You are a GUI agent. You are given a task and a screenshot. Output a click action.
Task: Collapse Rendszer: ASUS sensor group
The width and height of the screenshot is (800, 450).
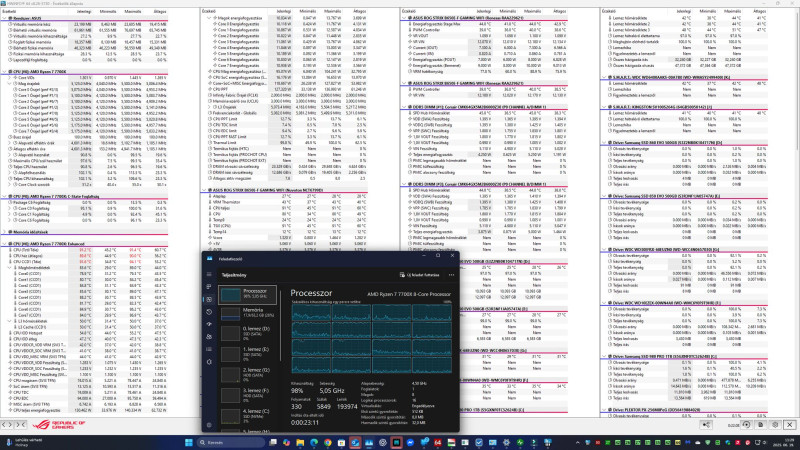point(5,18)
